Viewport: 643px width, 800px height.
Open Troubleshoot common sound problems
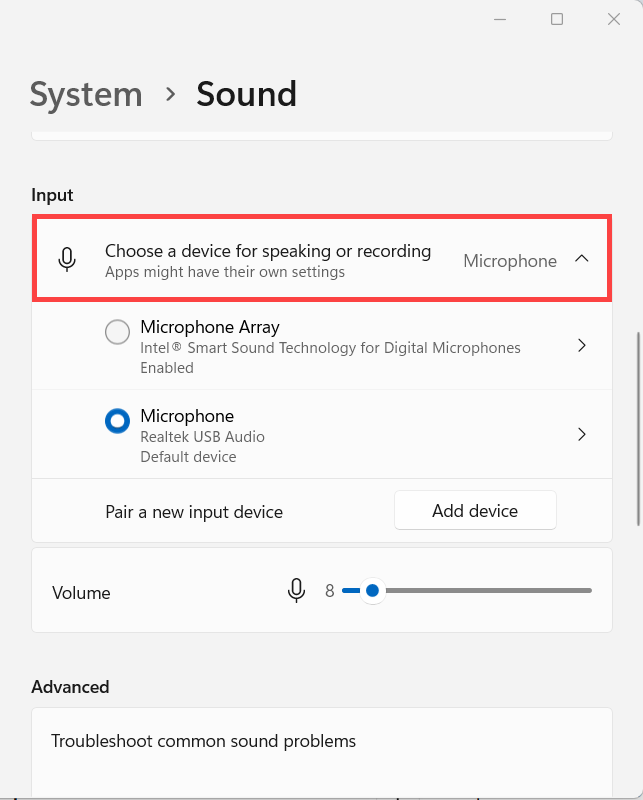tap(204, 741)
